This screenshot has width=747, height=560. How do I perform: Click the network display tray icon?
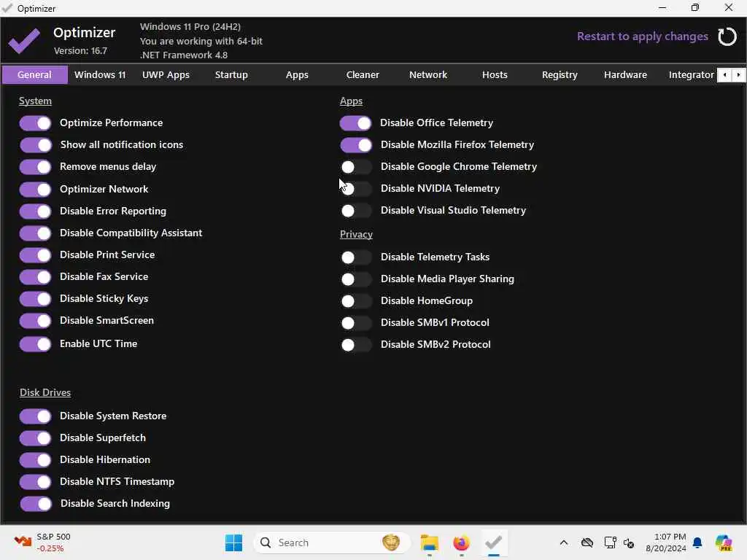pyautogui.click(x=610, y=542)
